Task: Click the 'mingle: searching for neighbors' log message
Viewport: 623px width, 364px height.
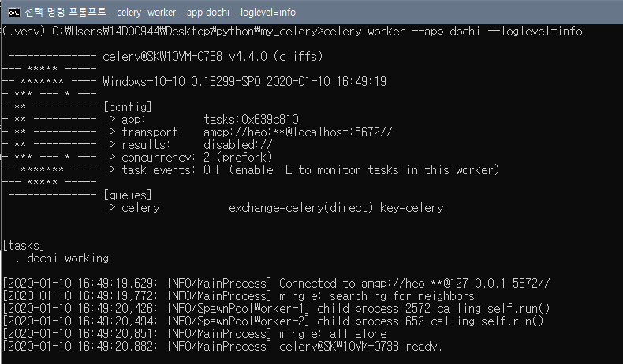Action: (377, 296)
